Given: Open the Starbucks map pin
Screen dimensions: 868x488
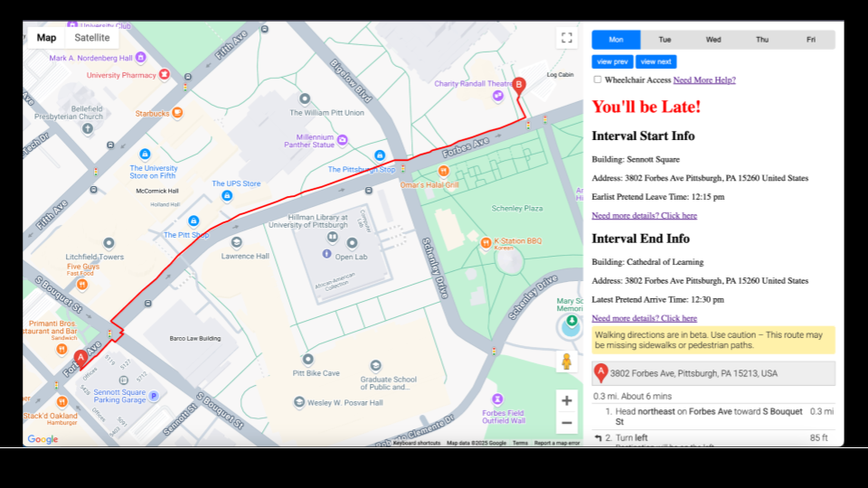Looking at the screenshot, I should click(177, 113).
